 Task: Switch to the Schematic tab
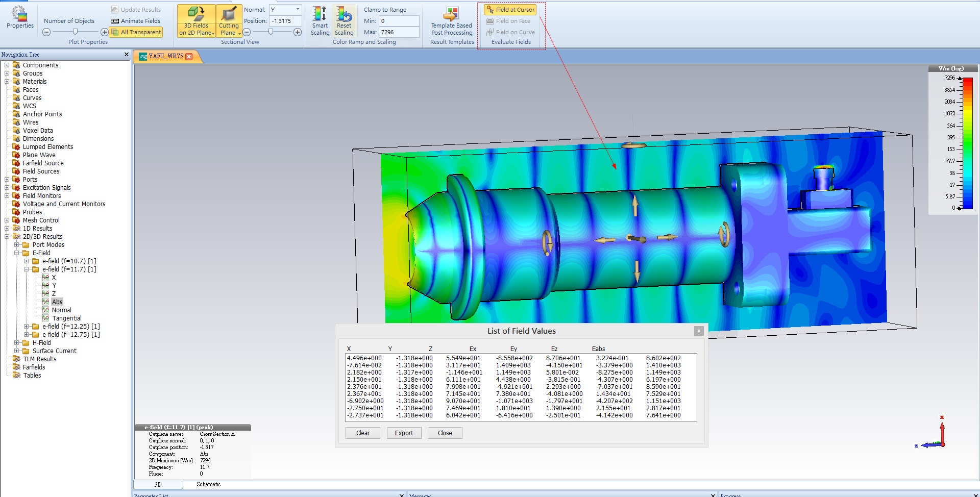coord(209,484)
